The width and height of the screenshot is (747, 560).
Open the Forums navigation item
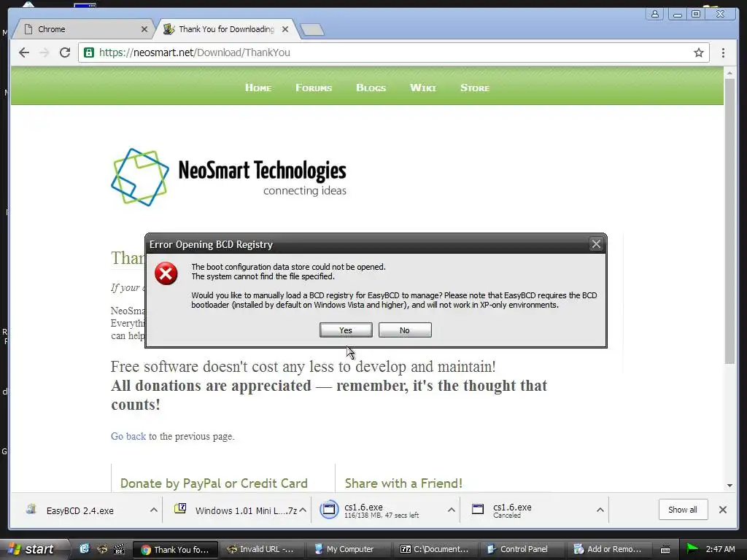tap(314, 87)
